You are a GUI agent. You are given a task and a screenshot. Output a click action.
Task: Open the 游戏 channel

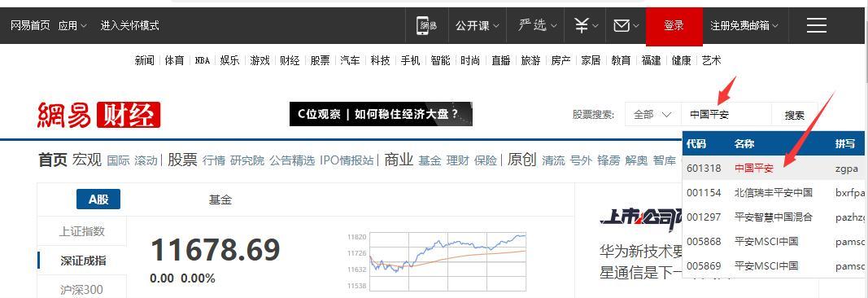pos(260,60)
